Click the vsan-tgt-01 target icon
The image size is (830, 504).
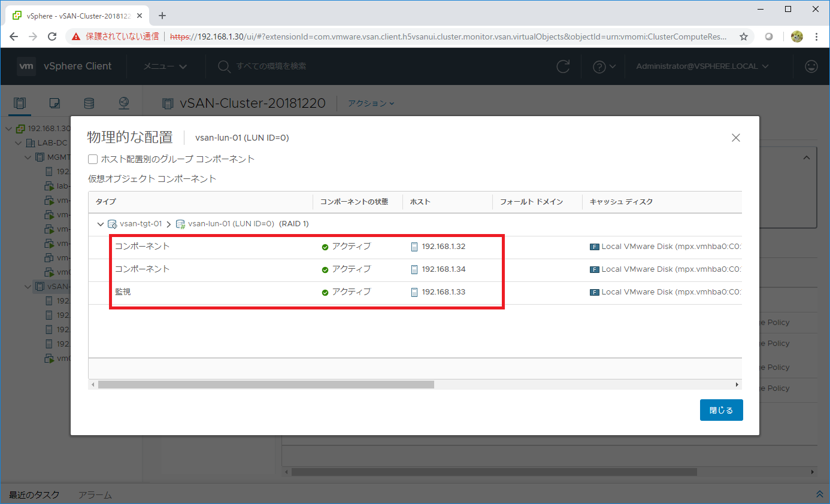[112, 224]
